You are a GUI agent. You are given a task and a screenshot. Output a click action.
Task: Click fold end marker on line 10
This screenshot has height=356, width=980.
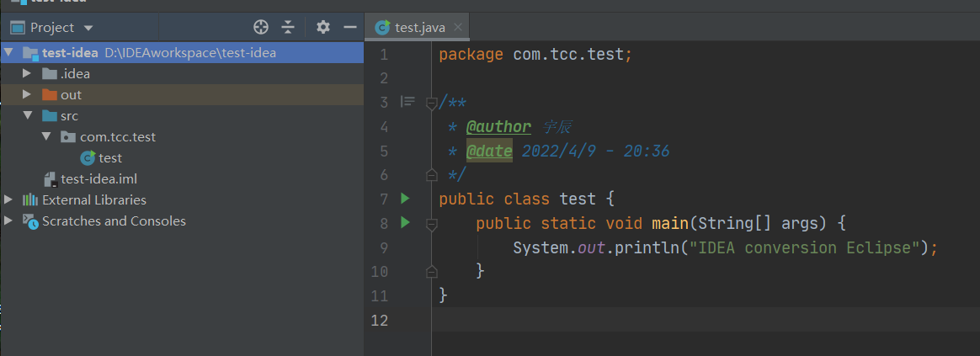coord(431,271)
